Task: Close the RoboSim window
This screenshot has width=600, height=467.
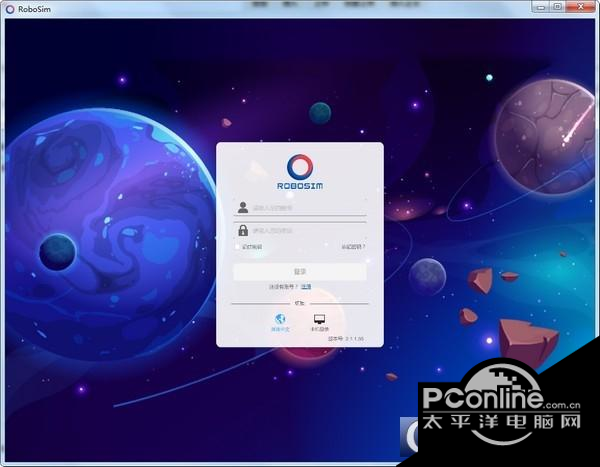Action: tap(581, 7)
